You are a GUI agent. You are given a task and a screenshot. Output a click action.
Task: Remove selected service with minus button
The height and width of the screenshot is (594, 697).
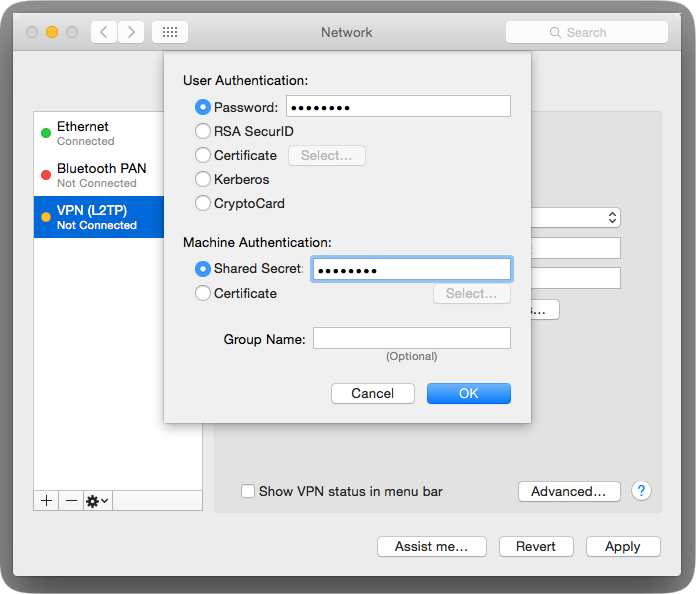71,501
